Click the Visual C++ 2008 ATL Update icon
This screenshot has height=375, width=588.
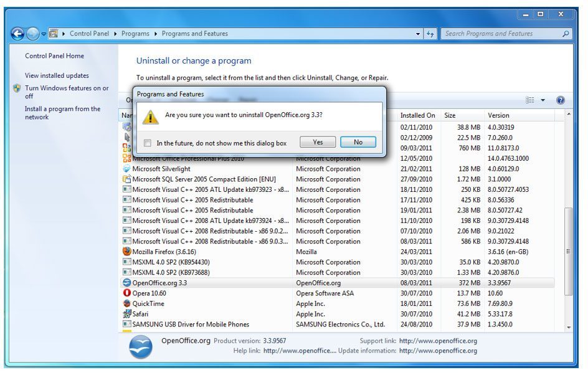126,221
